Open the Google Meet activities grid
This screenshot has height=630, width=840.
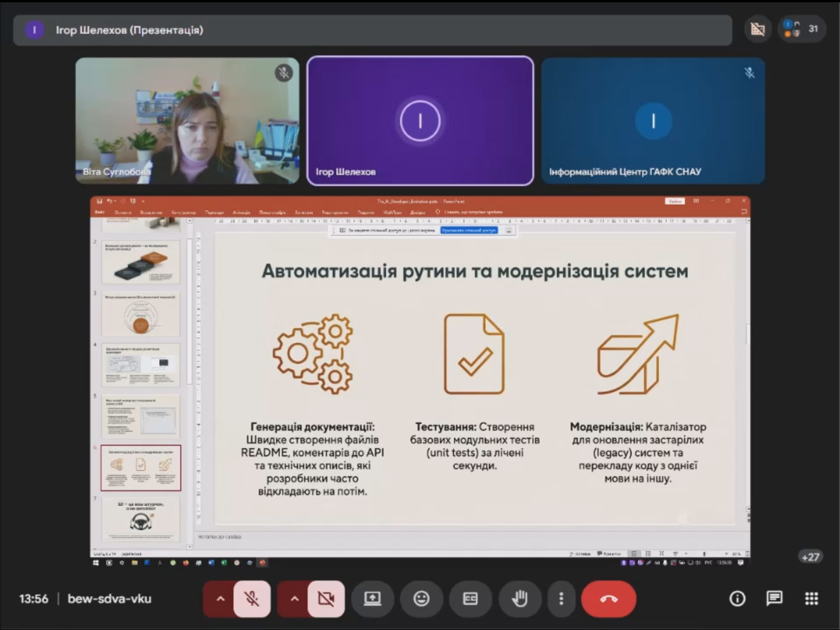point(811,599)
